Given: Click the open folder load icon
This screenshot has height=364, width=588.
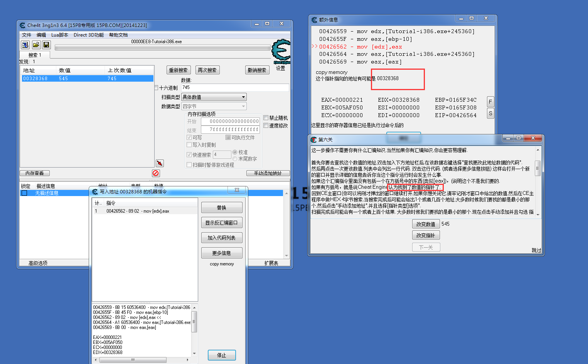Looking at the screenshot, I should (x=36, y=45).
